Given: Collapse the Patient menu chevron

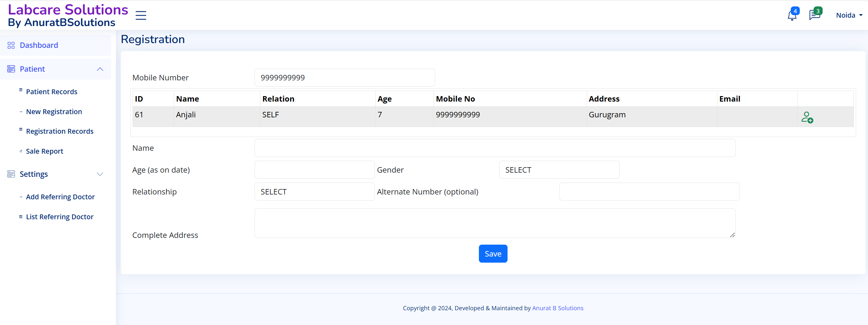Looking at the screenshot, I should pos(100,69).
